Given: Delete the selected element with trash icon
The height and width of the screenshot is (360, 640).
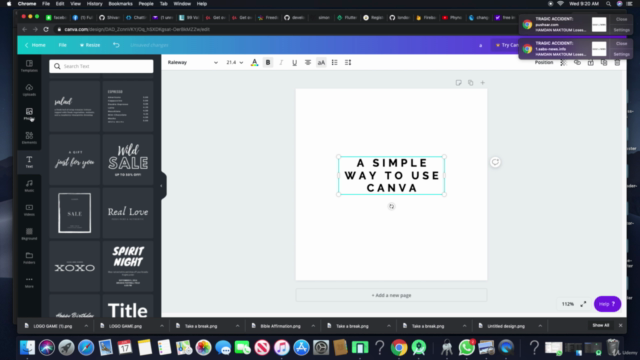Looking at the screenshot, I should tap(617, 62).
